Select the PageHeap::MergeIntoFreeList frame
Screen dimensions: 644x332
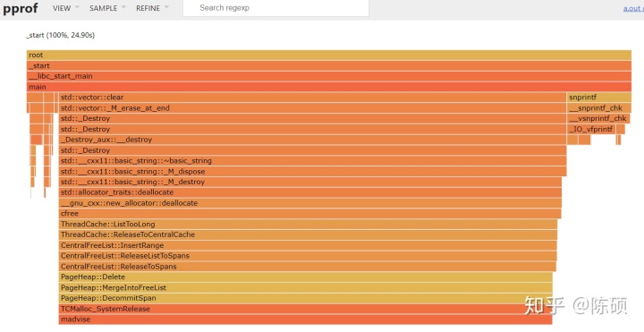pos(306,287)
